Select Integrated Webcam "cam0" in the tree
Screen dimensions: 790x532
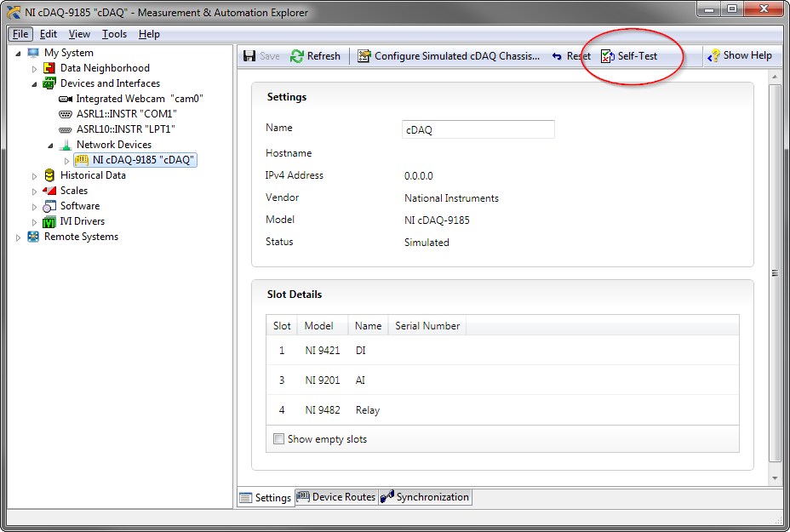point(140,99)
